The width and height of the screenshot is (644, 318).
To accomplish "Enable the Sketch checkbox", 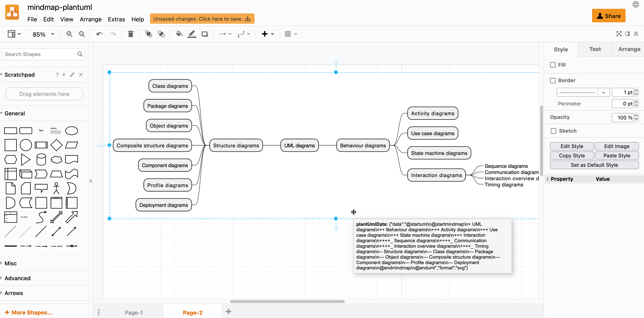I will 553,131.
